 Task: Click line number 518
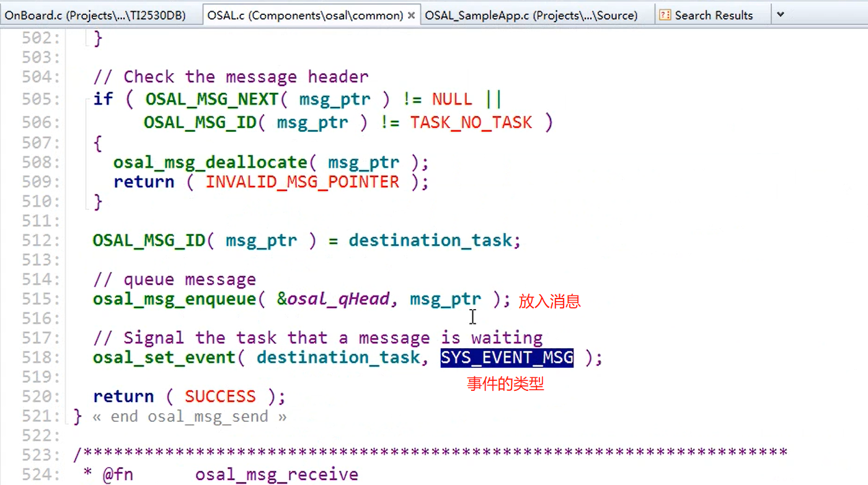[41, 357]
